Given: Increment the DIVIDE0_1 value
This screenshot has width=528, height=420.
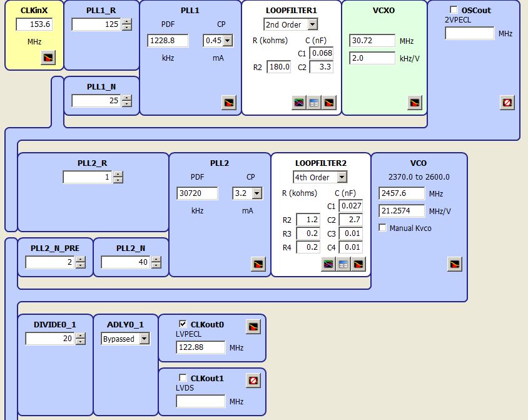Looking at the screenshot, I should [80, 335].
